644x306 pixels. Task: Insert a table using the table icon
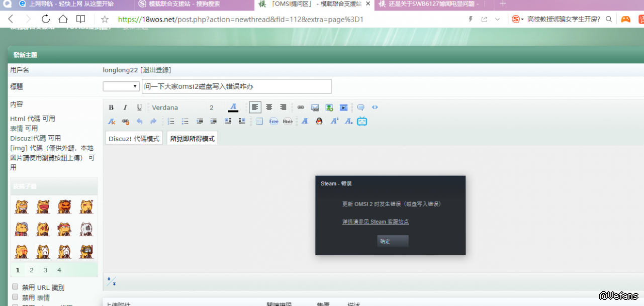(259, 121)
